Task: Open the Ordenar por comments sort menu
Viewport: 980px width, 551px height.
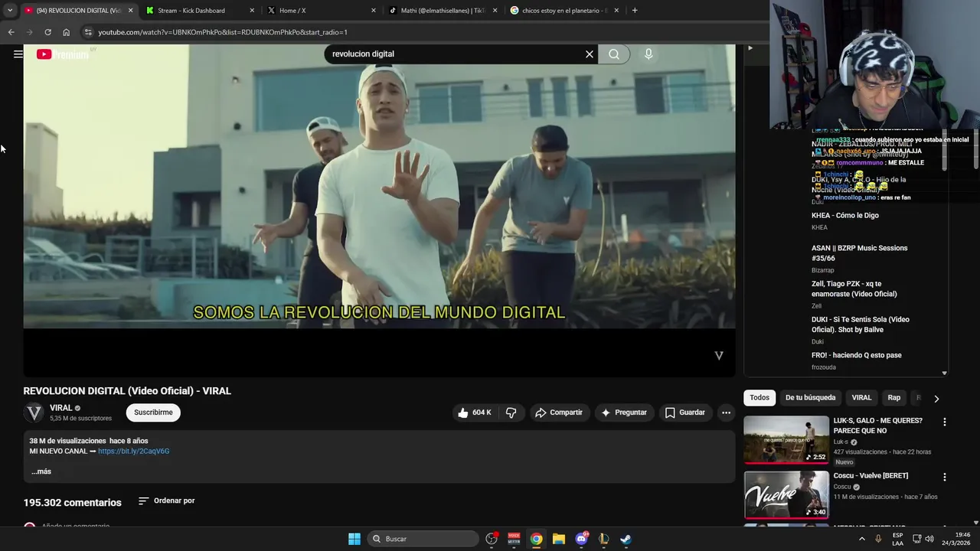Action: [x=167, y=500]
